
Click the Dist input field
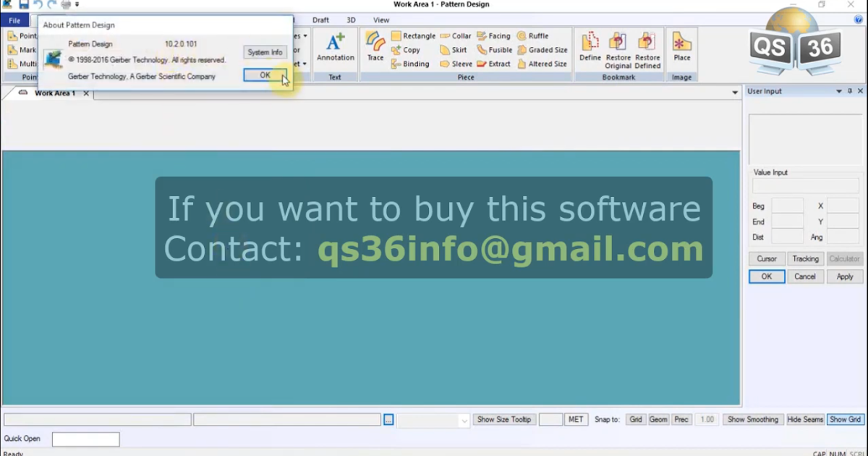point(788,237)
